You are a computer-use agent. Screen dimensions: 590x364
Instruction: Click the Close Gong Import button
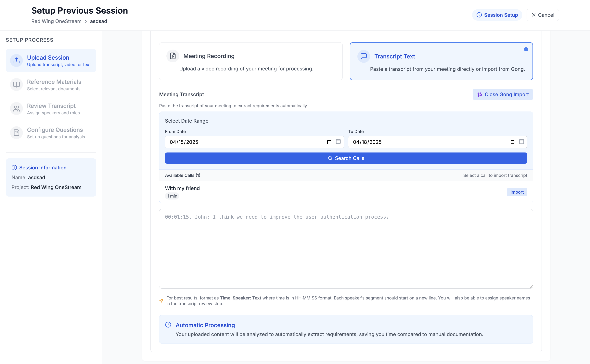[x=503, y=95]
